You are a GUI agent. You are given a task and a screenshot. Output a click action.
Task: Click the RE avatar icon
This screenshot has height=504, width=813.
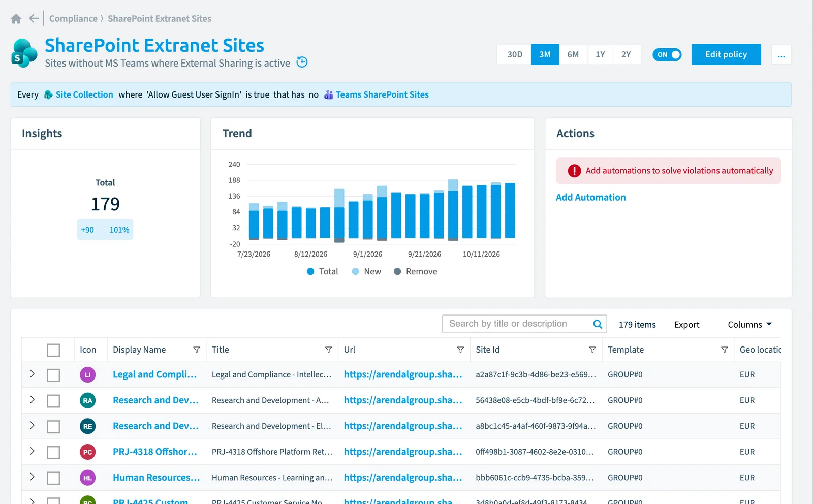88,426
